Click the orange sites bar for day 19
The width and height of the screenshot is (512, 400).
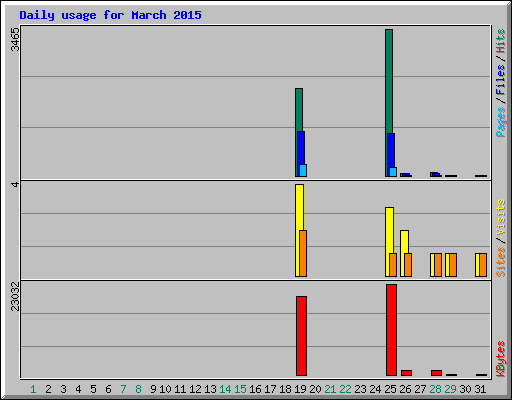coord(303,253)
